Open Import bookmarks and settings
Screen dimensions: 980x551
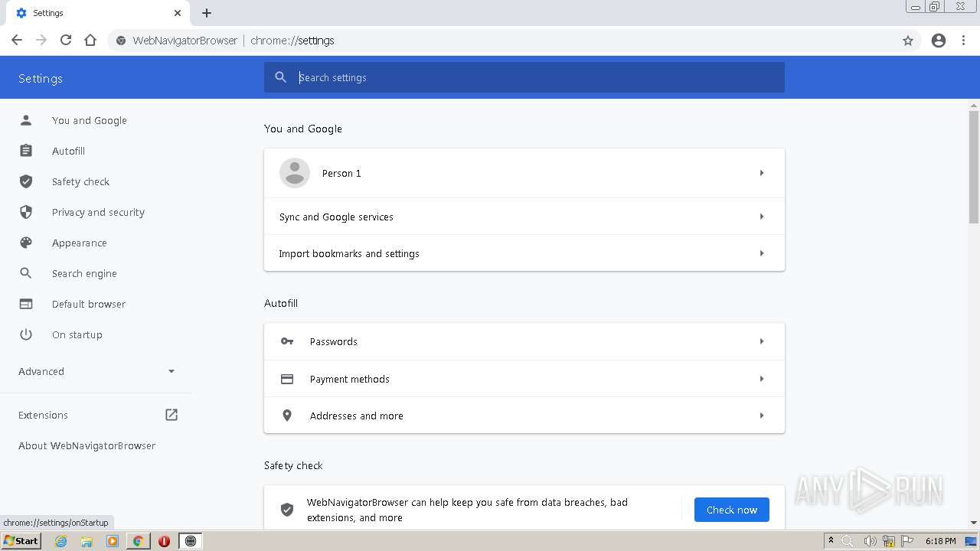click(524, 253)
